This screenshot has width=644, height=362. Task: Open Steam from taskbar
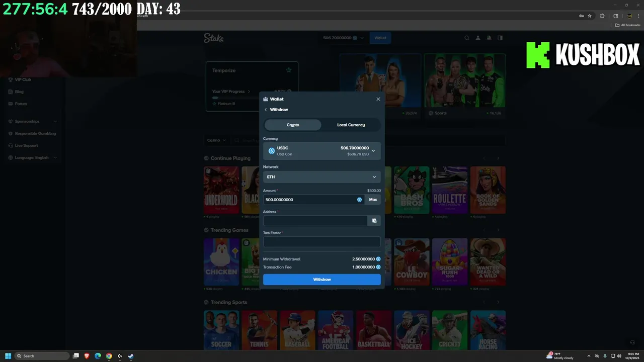click(131, 356)
